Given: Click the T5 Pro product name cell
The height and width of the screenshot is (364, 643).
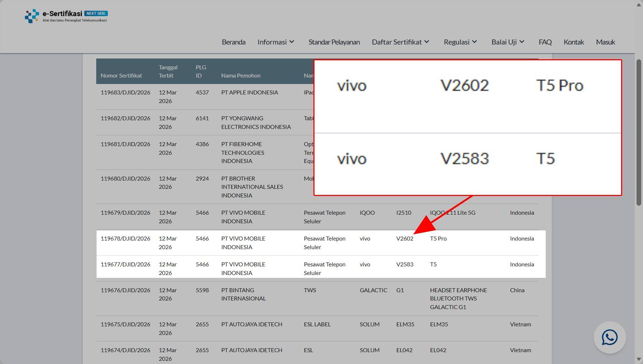Looking at the screenshot, I should (x=438, y=238).
